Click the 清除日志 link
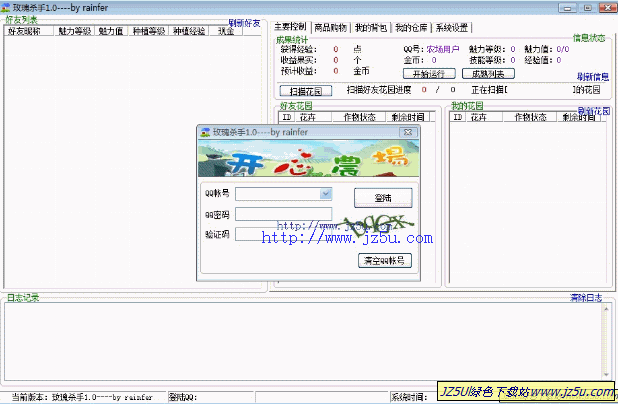The image size is (618, 404). pyautogui.click(x=586, y=298)
